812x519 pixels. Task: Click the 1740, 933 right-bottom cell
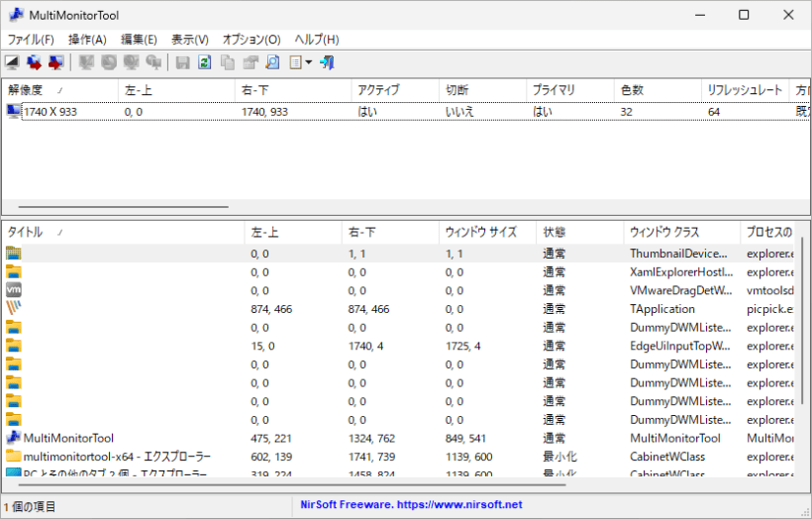[264, 112]
